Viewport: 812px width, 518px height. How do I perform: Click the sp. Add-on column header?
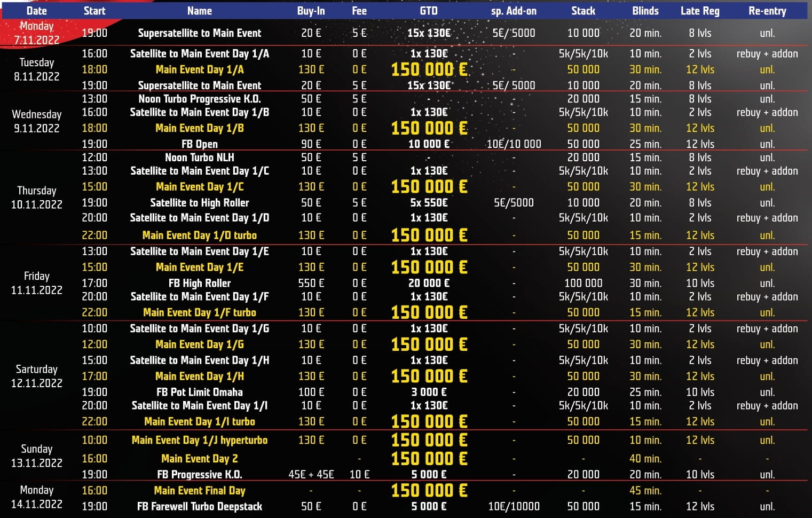(514, 11)
